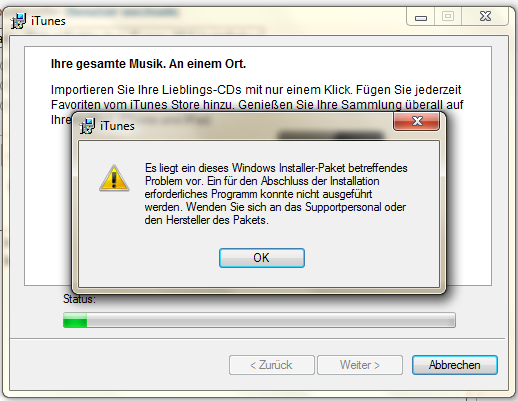Close the main iTunes installer window
This screenshot has height=401, width=518.
(x=485, y=17)
